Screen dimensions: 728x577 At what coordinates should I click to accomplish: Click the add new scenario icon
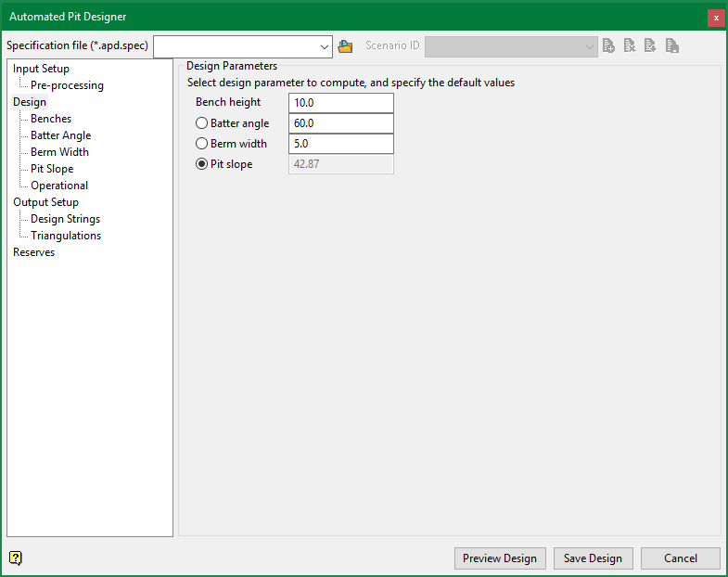point(608,46)
